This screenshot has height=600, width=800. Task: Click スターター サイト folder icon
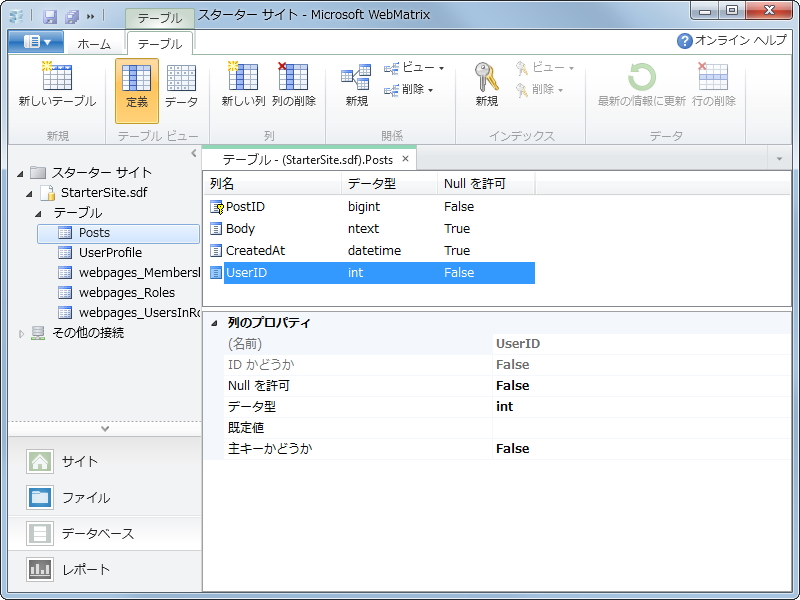(38, 172)
